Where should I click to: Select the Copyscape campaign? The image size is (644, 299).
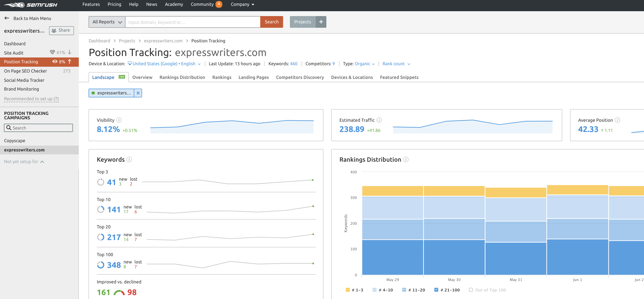click(15, 141)
